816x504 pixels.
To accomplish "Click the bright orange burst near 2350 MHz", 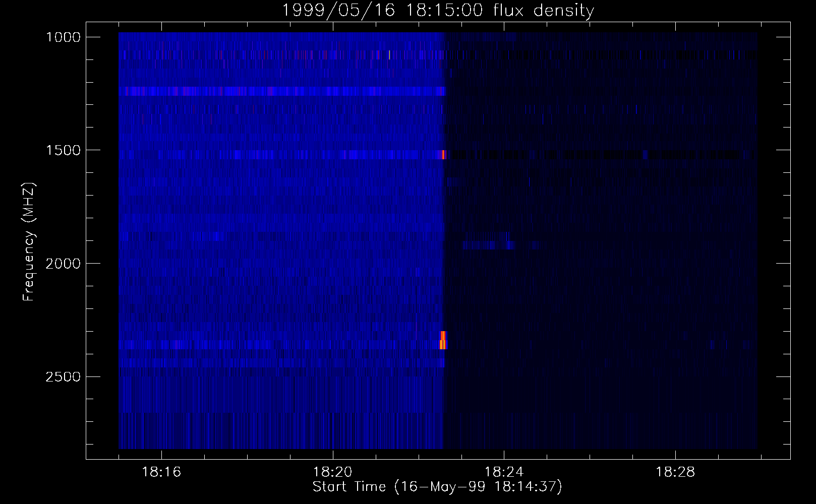I will pyautogui.click(x=443, y=341).
